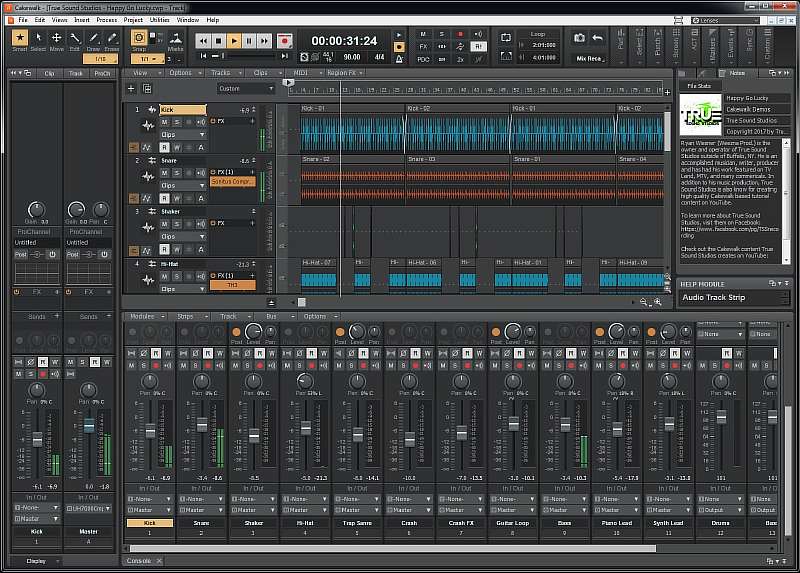Start playback with the Play button

(234, 41)
